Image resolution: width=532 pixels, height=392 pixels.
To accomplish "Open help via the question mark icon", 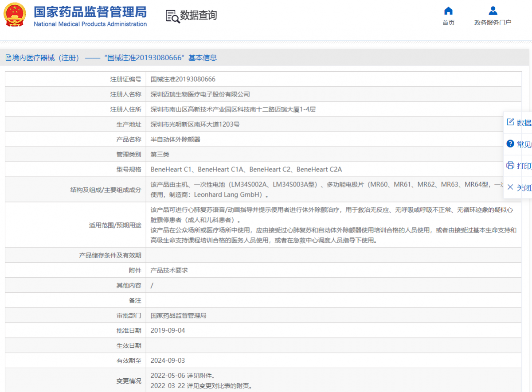I will click(x=510, y=144).
